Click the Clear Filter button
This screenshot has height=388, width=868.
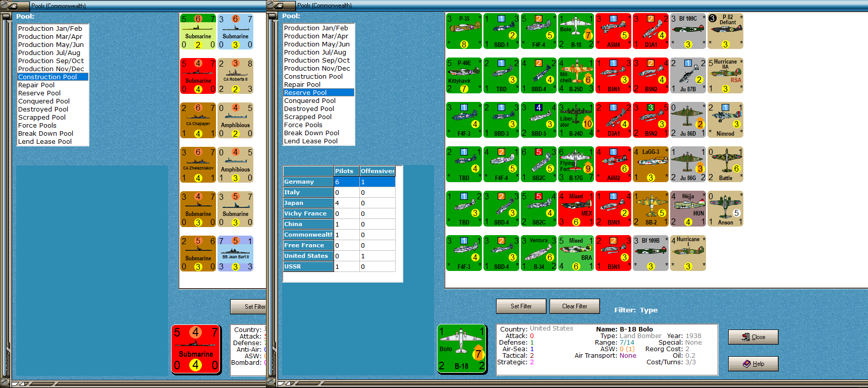[574, 306]
